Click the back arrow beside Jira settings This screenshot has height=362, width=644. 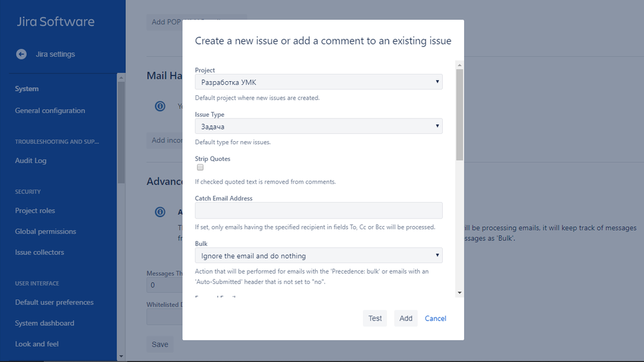[x=21, y=54]
